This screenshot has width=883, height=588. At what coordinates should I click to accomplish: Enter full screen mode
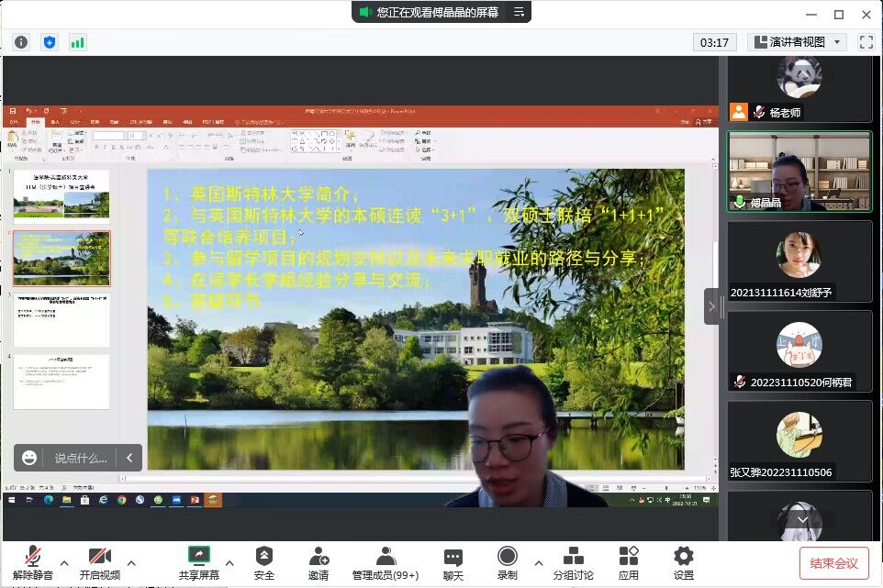click(x=866, y=42)
